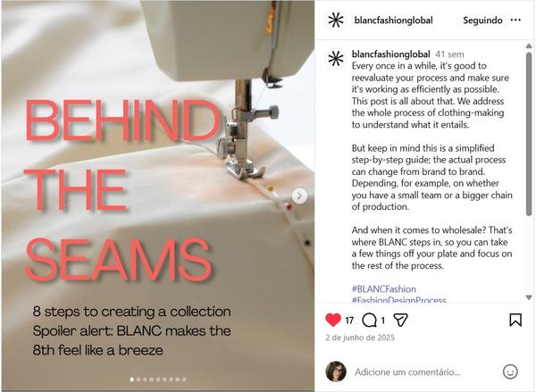
Task: Select the last carousel dot indicator
Action: coord(184,379)
